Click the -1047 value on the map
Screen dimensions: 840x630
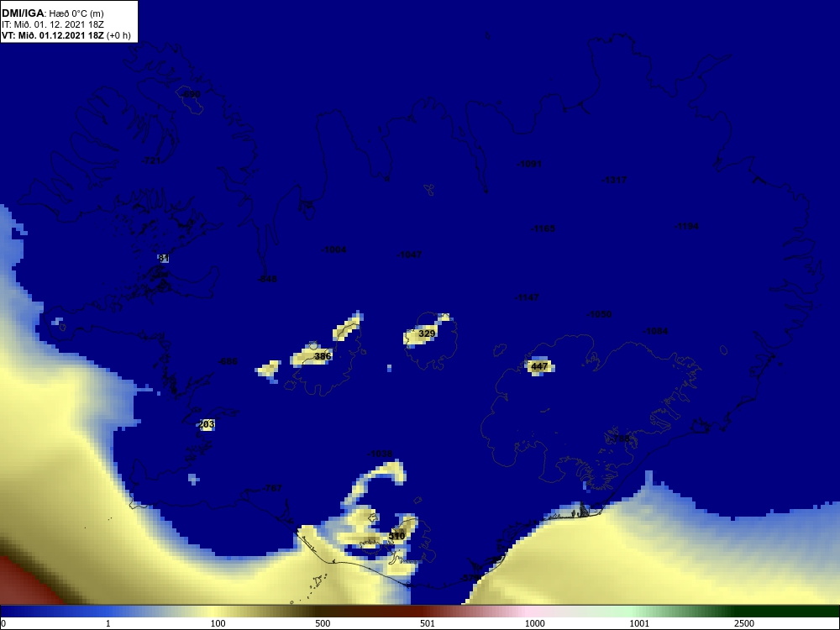coord(409,255)
